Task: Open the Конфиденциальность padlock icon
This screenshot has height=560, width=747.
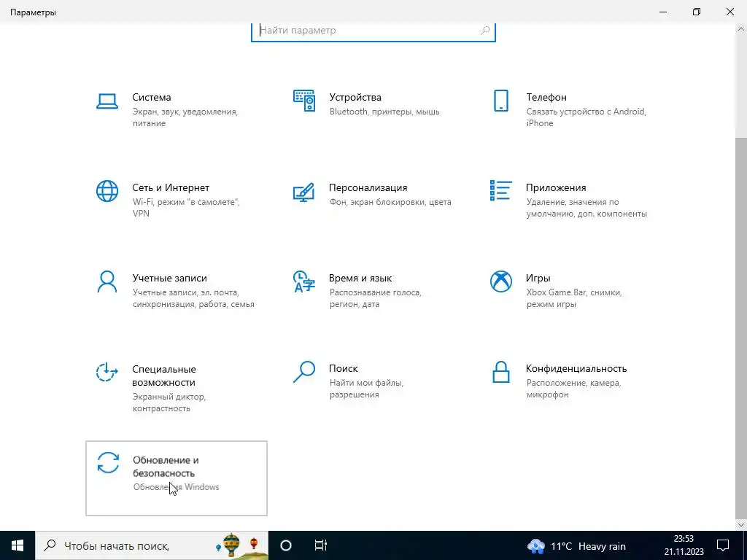Action: 500,372
